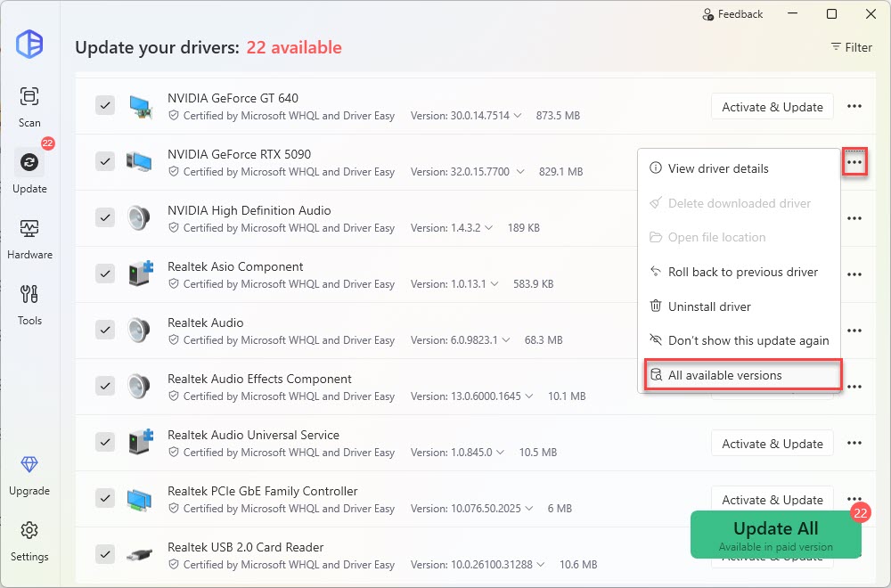Viewport: 891px width, 588px height.
Task: Uncheck Realtek USB 2.0 Card Reader checkbox
Action: point(105,554)
